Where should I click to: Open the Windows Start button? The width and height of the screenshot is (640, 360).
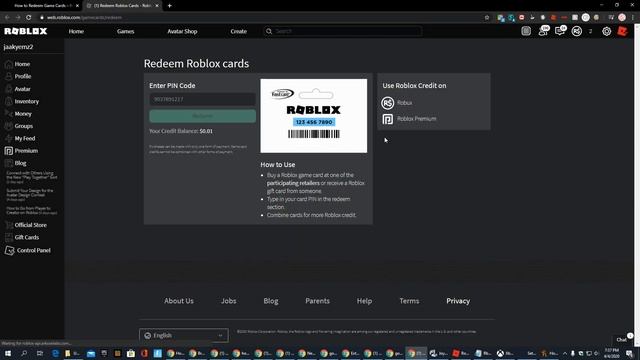click(x=8, y=353)
